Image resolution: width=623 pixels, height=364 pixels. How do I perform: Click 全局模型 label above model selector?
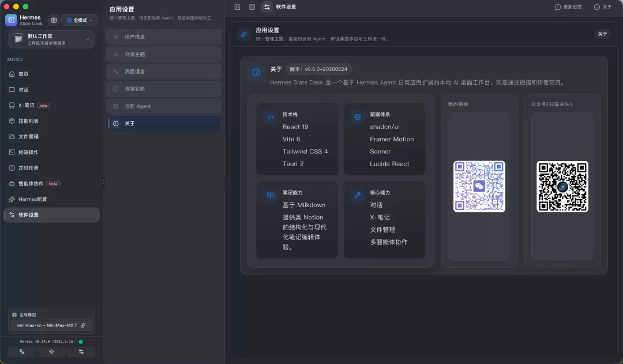coord(28,315)
